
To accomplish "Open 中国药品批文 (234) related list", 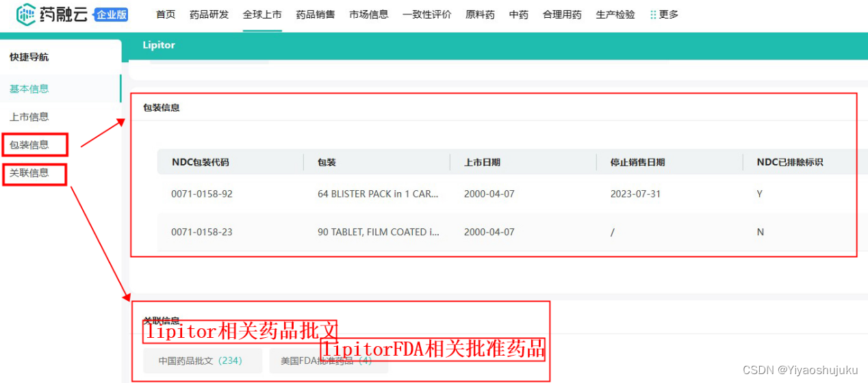I will click(203, 360).
